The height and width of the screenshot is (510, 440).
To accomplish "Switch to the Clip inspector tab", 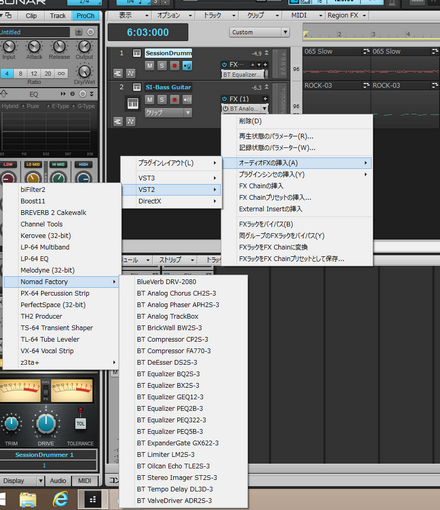I will (31, 16).
